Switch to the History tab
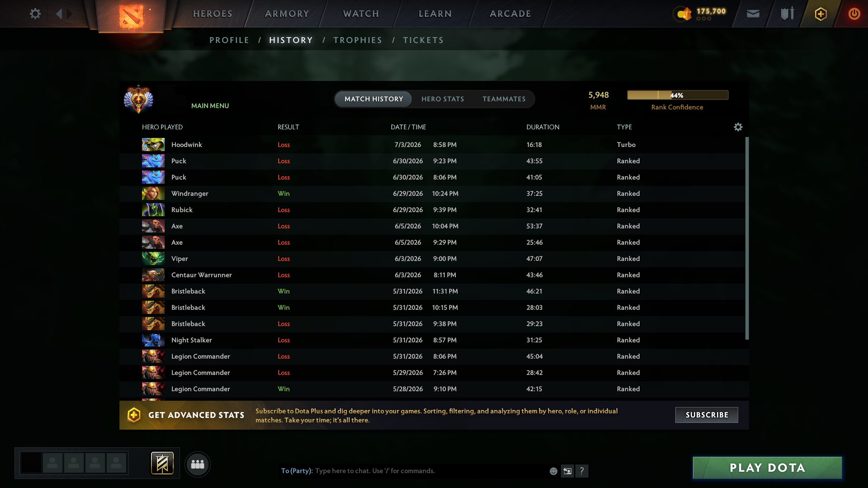Screen dimensions: 868x488 [x=291, y=40]
